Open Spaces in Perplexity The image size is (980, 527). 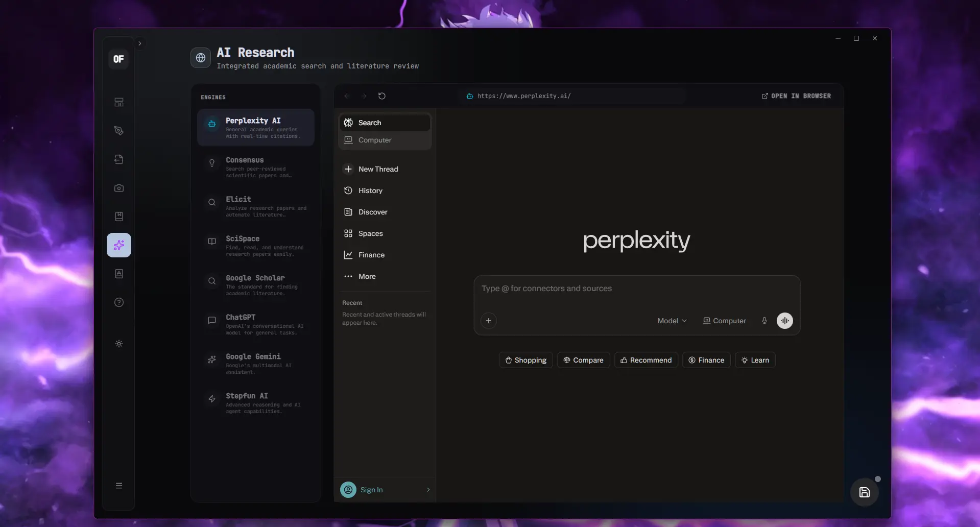coord(385,233)
